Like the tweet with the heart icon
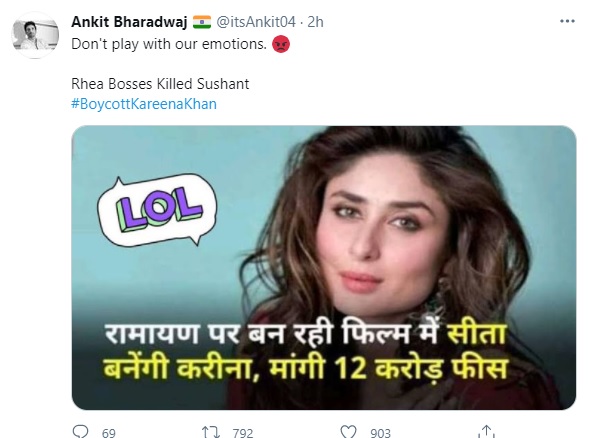Image resolution: width=590 pixels, height=438 pixels. [348, 432]
